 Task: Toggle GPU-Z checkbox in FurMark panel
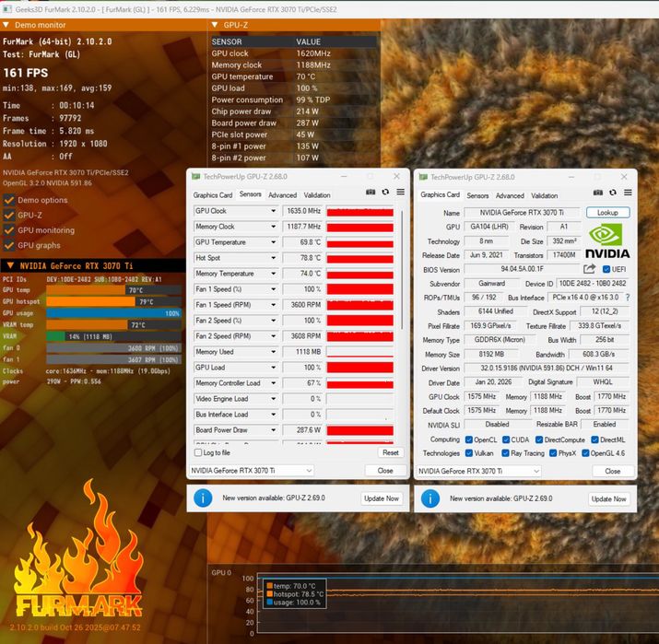(9, 215)
